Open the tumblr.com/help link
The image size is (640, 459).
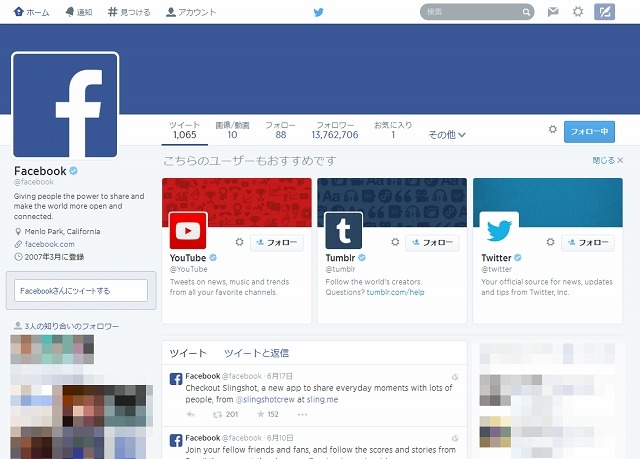pos(395,292)
